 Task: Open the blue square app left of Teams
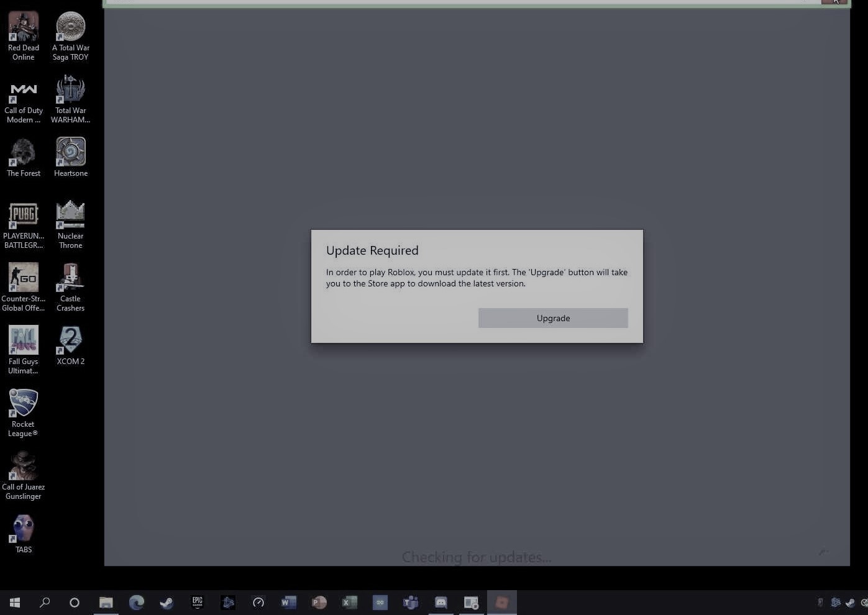pos(380,603)
